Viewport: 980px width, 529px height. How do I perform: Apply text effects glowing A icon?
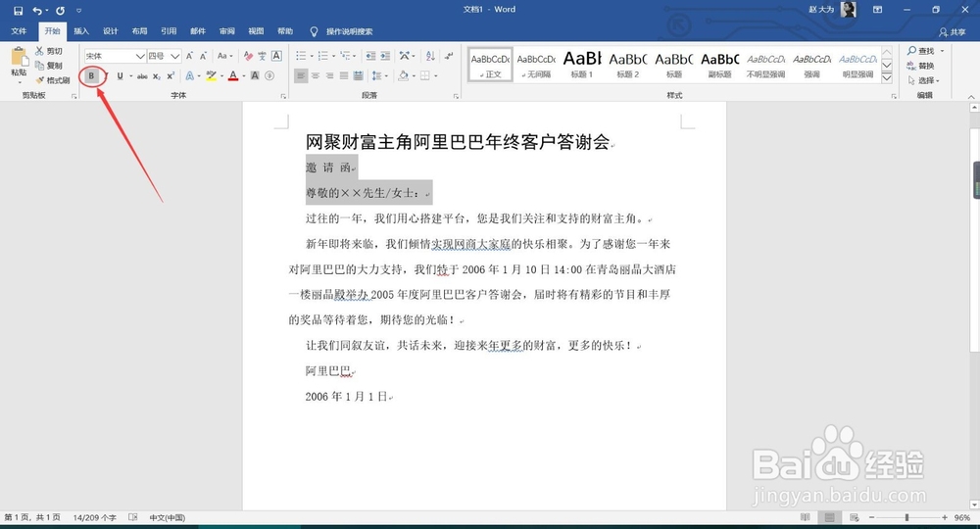(x=189, y=76)
